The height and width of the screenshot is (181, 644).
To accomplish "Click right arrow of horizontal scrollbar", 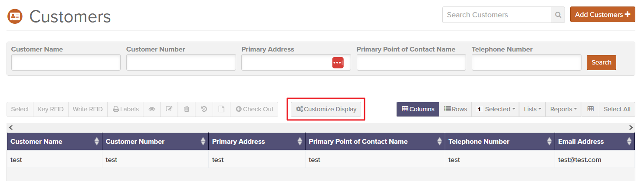I will coord(631,127).
